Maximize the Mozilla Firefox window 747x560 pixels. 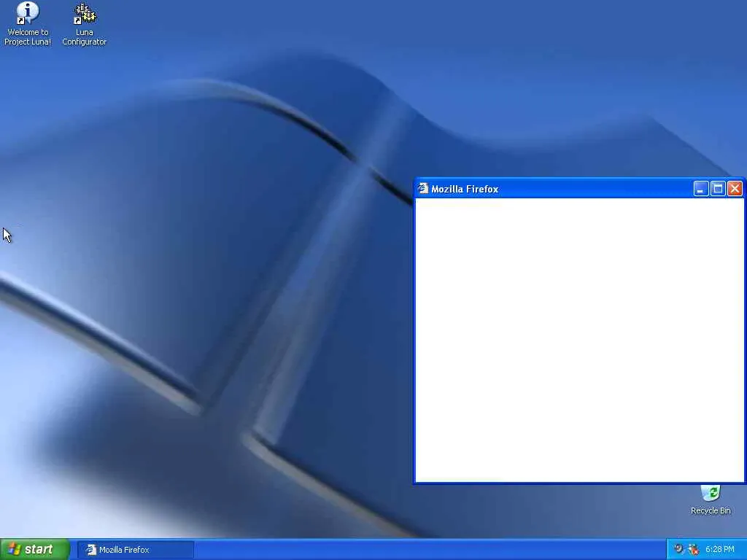tap(718, 189)
